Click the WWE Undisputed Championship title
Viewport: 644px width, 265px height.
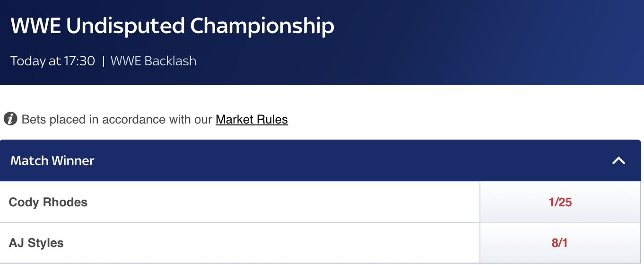click(172, 26)
